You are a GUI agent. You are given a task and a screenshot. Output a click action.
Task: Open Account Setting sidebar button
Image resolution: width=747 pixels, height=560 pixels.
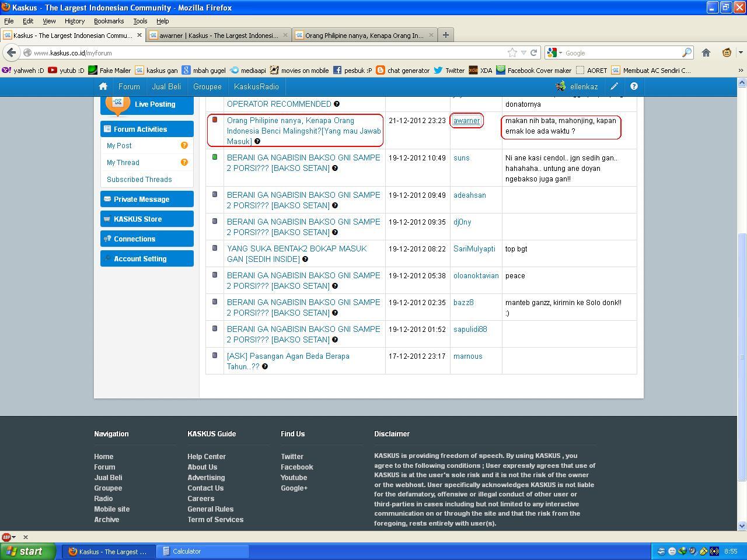tap(147, 258)
